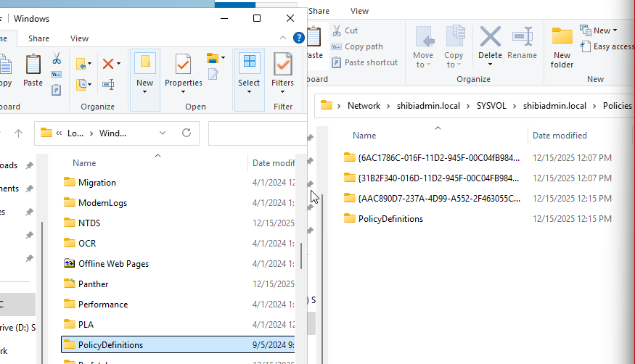The height and width of the screenshot is (364, 635).
Task: Click the vertical scrollbar of Windows file list
Action: (301, 256)
